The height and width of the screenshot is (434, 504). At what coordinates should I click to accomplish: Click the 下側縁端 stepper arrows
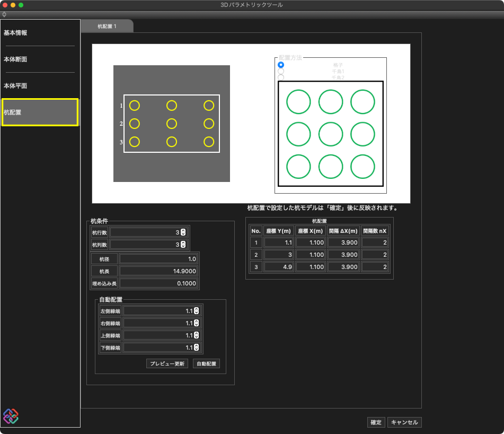(x=196, y=348)
